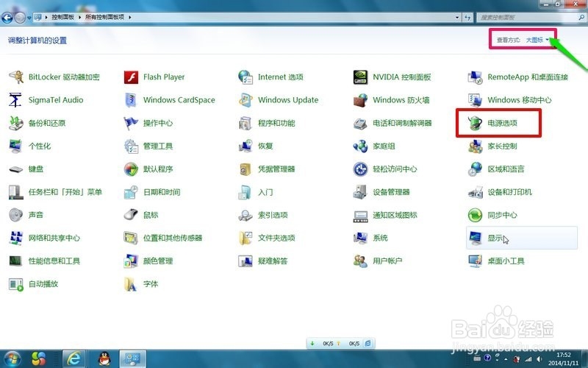Open SigmaTel Audio icon
Viewport: 588px width, 368px height.
[16, 100]
